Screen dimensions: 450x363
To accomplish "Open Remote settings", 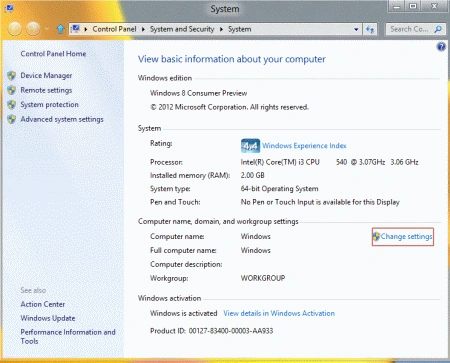I will click(46, 90).
